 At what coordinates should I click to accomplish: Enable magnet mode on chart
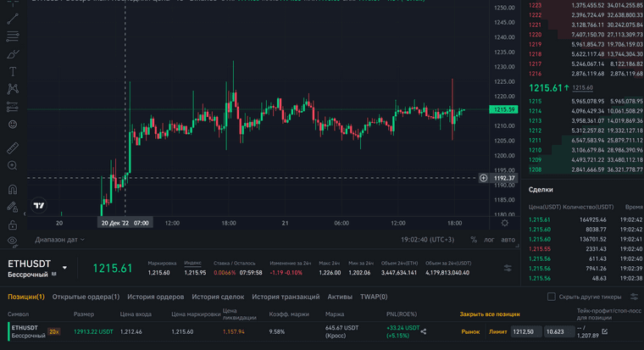coord(13,189)
